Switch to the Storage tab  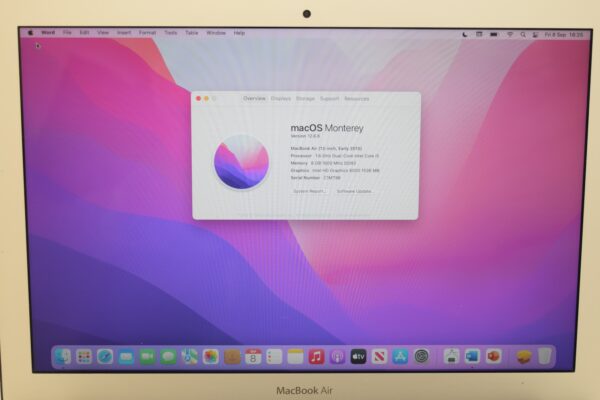click(305, 99)
